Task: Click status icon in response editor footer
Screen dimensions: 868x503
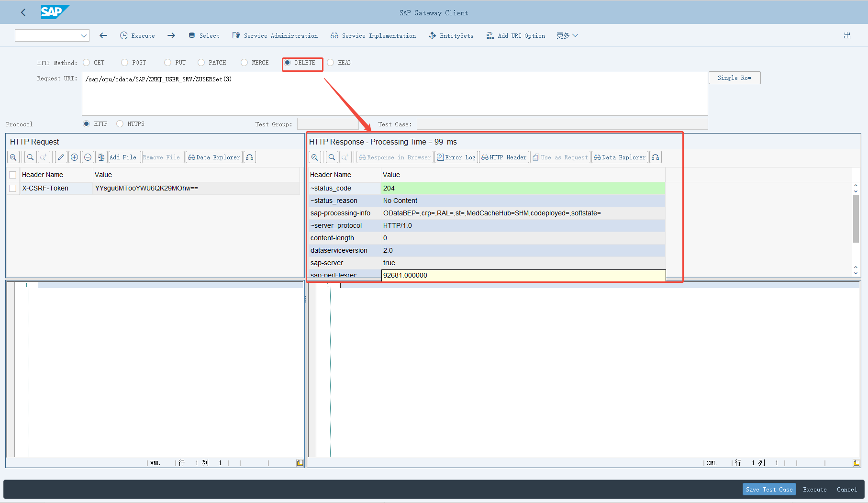Action: [x=856, y=463]
